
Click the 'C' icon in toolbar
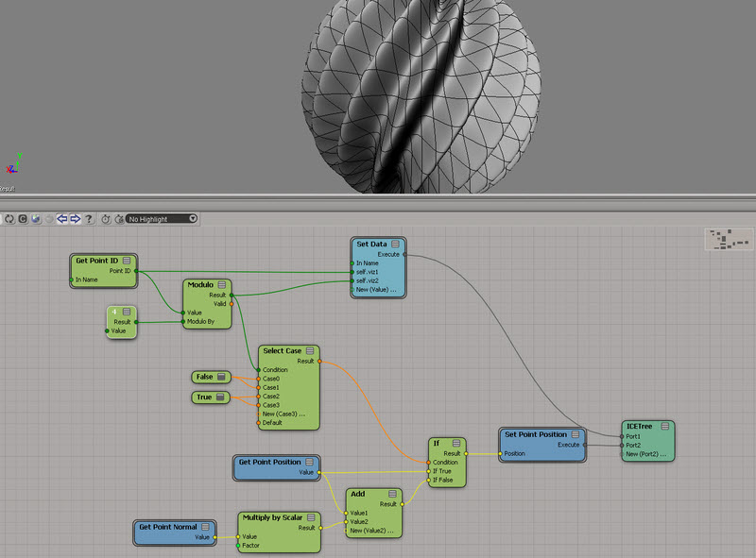point(23,218)
